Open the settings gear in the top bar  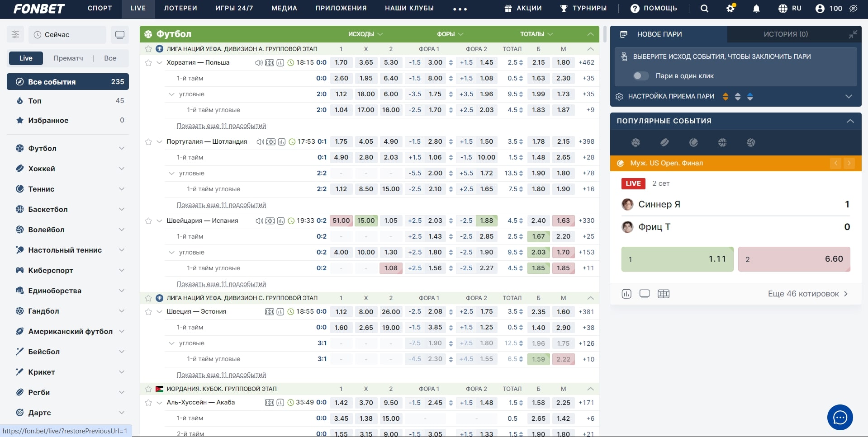(x=730, y=8)
